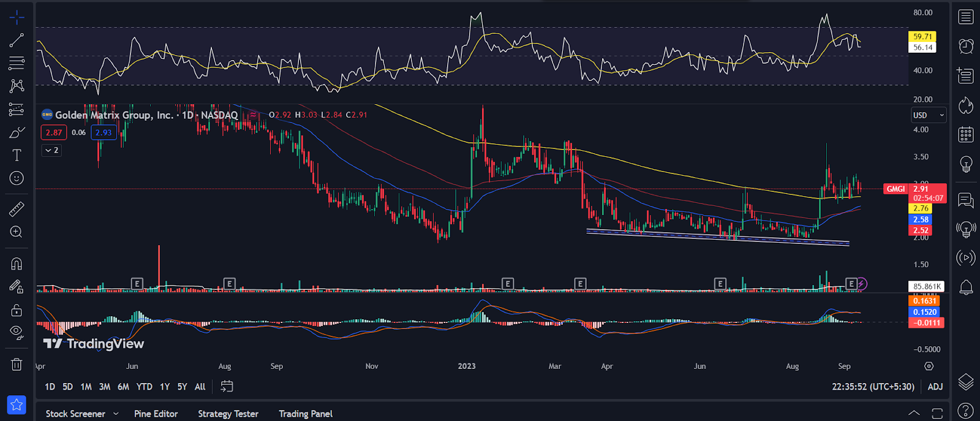
Task: Click the buy price 2.93 button
Action: pyautogui.click(x=104, y=132)
